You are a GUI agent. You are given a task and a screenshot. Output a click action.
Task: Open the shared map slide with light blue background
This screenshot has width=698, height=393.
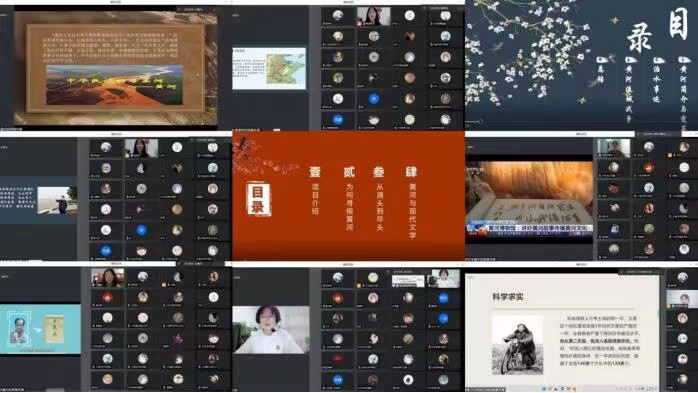[269, 69]
